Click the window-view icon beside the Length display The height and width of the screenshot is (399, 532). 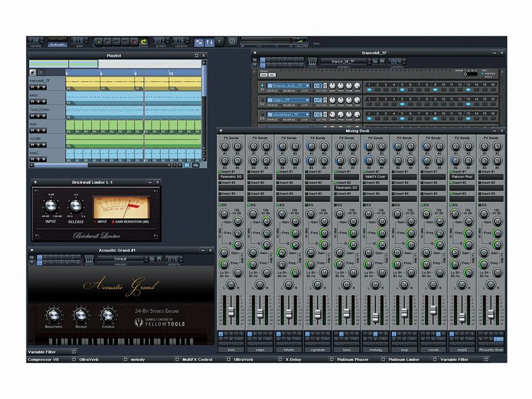coord(199,42)
